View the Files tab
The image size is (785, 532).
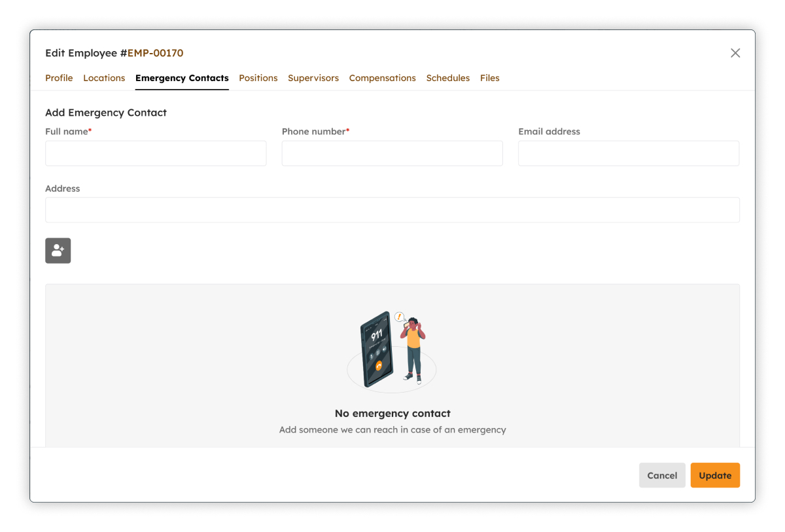click(490, 78)
